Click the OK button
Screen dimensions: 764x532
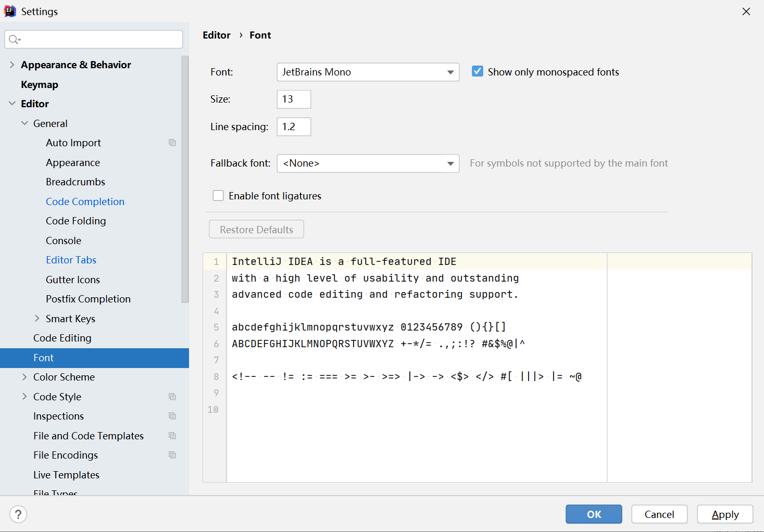(594, 514)
